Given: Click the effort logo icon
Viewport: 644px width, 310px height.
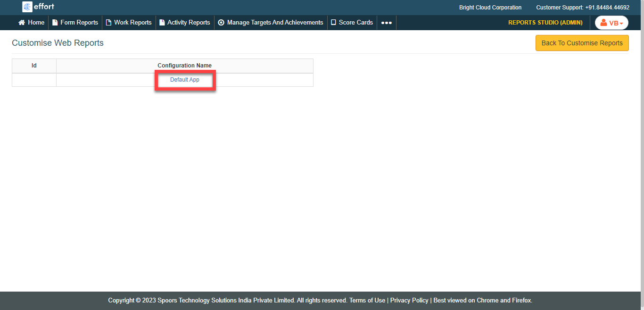Looking at the screenshot, I should 27,7.
